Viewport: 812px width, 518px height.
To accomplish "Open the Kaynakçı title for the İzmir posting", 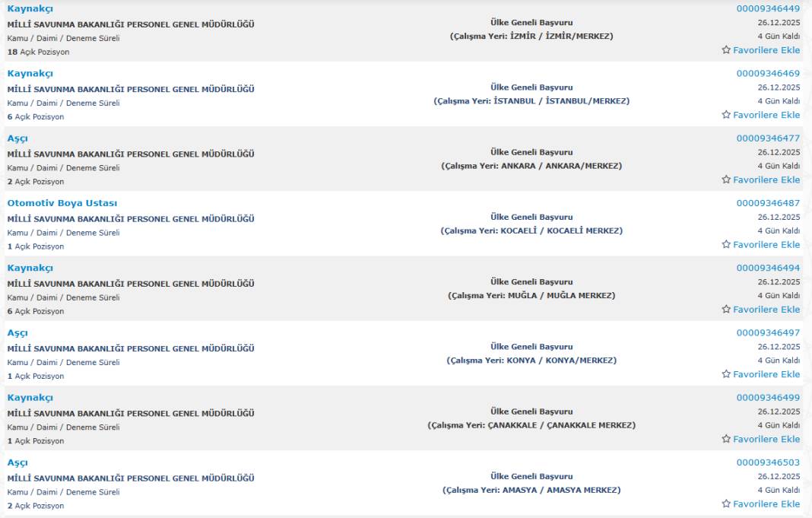I will 30,8.
